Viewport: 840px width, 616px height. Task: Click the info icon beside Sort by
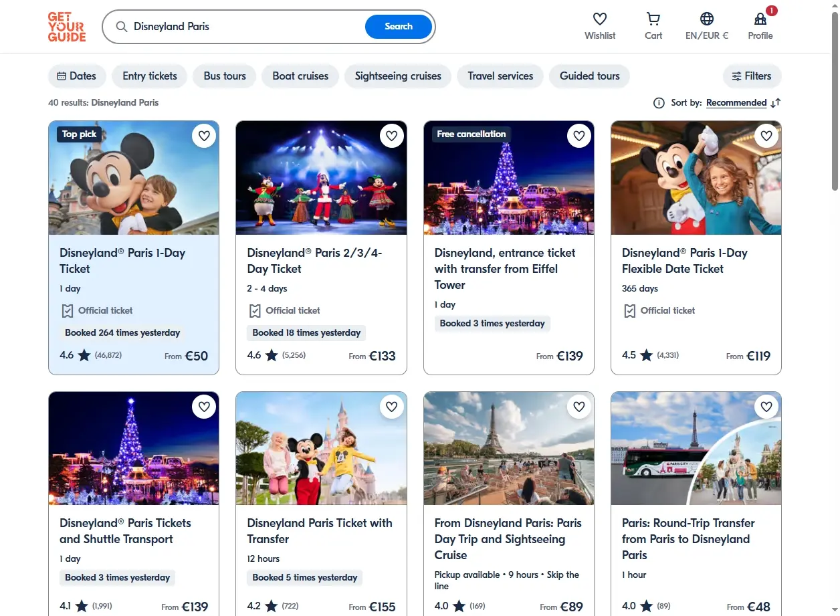click(x=659, y=103)
